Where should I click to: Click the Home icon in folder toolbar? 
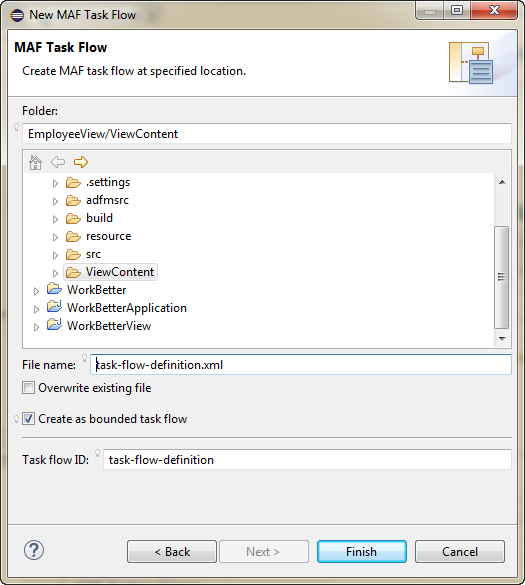point(35,162)
